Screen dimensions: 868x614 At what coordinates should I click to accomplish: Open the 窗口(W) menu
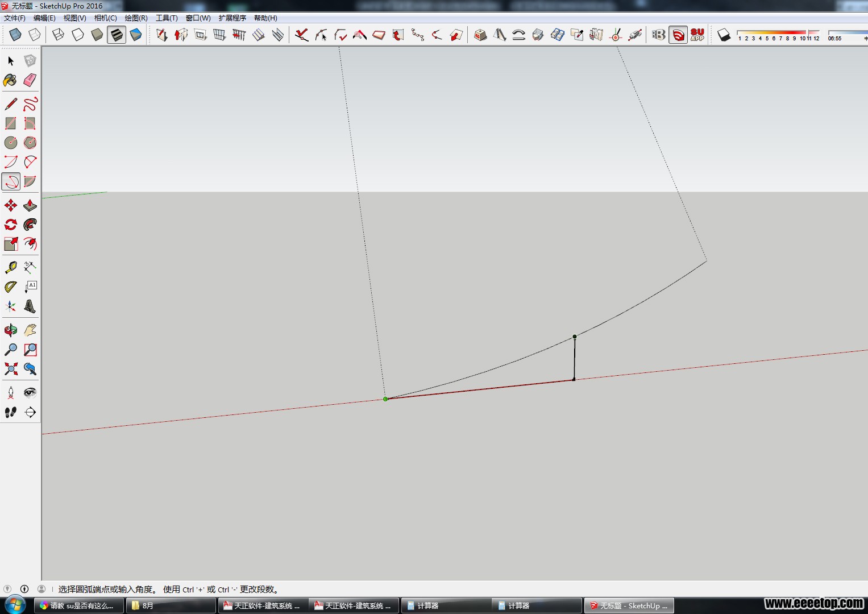pyautogui.click(x=198, y=18)
